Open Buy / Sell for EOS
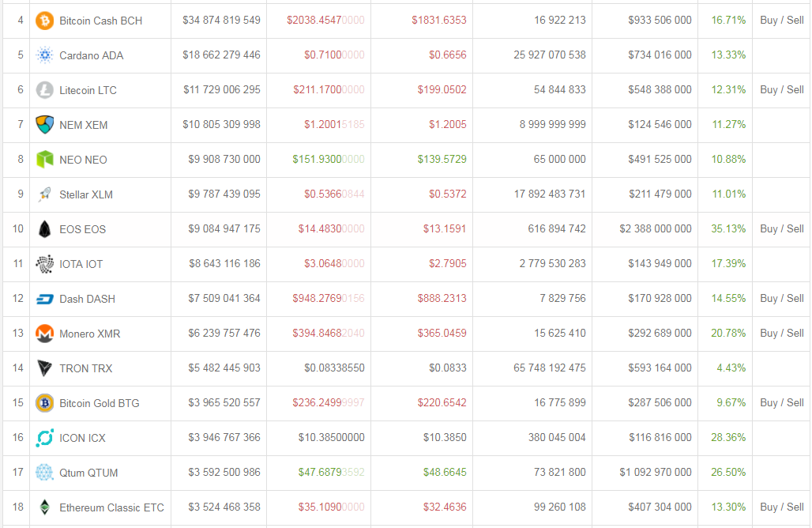 781,229
